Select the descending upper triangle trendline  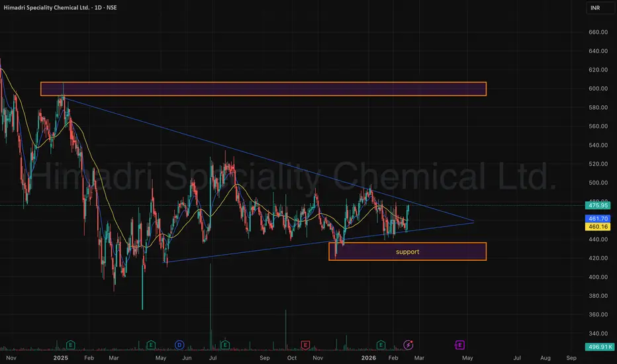pos(267,159)
